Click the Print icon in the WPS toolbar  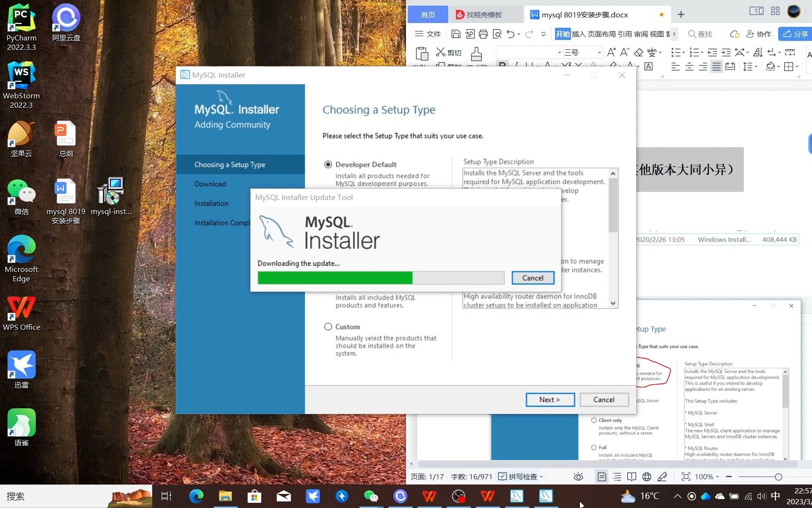coord(483,34)
